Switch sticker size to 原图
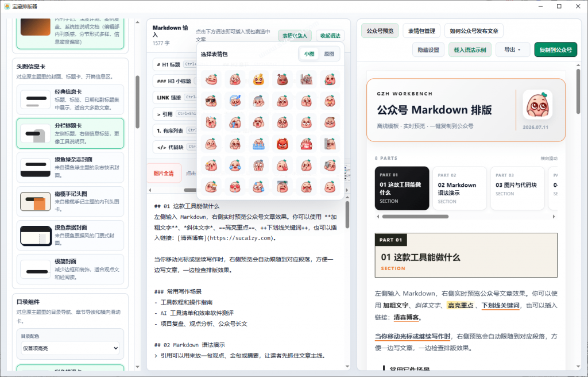This screenshot has height=377, width=588. click(329, 54)
